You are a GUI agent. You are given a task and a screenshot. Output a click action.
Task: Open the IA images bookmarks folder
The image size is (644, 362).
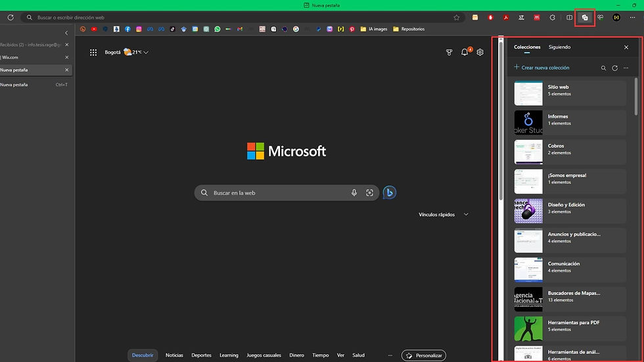click(x=374, y=29)
